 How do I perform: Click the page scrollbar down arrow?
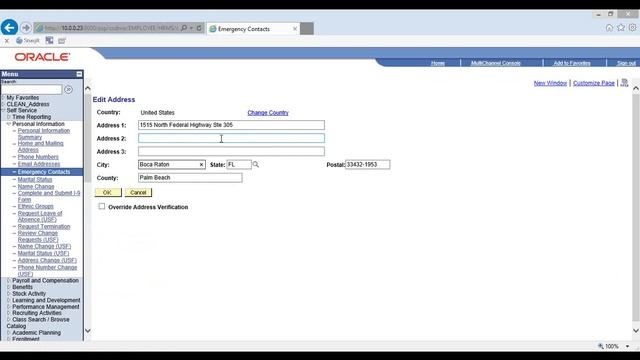[x=636, y=331]
